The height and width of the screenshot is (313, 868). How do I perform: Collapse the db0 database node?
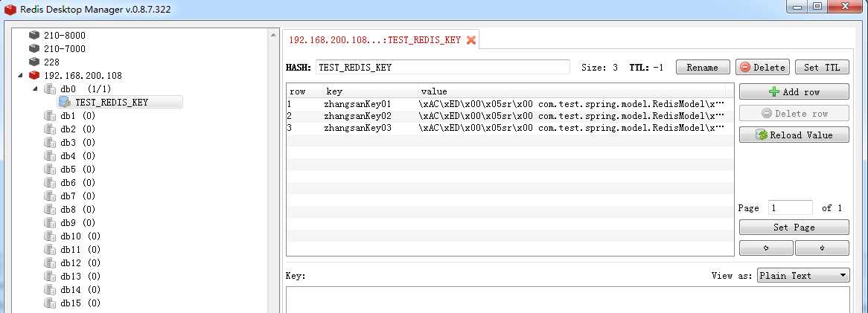(35, 88)
